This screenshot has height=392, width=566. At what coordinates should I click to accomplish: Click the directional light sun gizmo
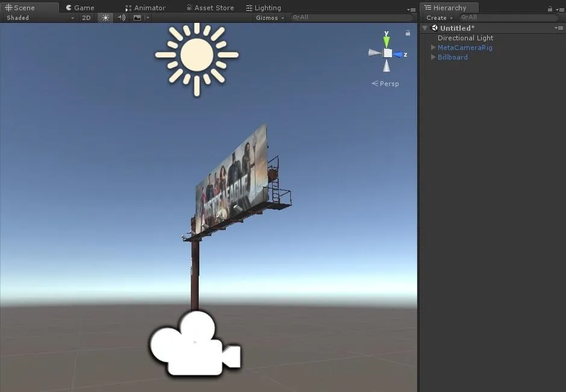pos(197,55)
